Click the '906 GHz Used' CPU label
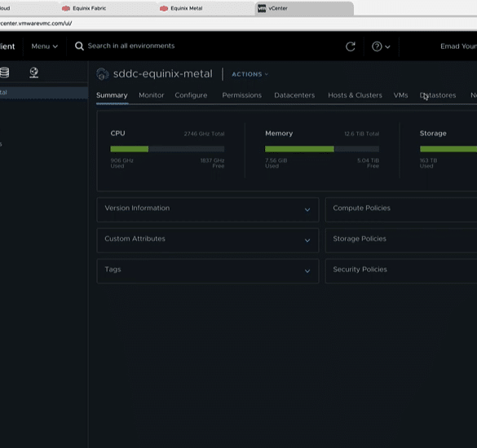 coord(121,163)
